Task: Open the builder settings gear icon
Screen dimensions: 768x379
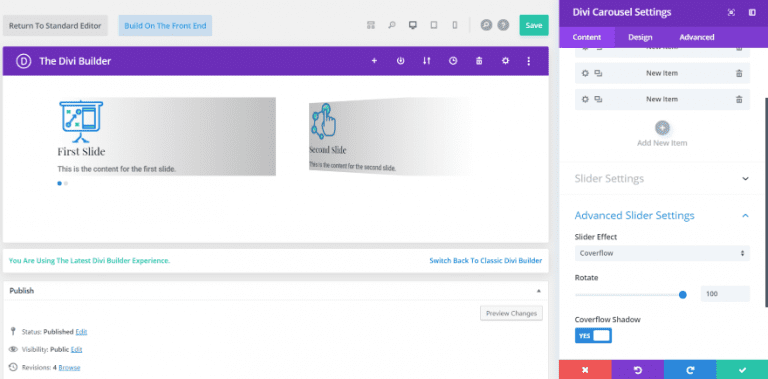Action: point(505,61)
